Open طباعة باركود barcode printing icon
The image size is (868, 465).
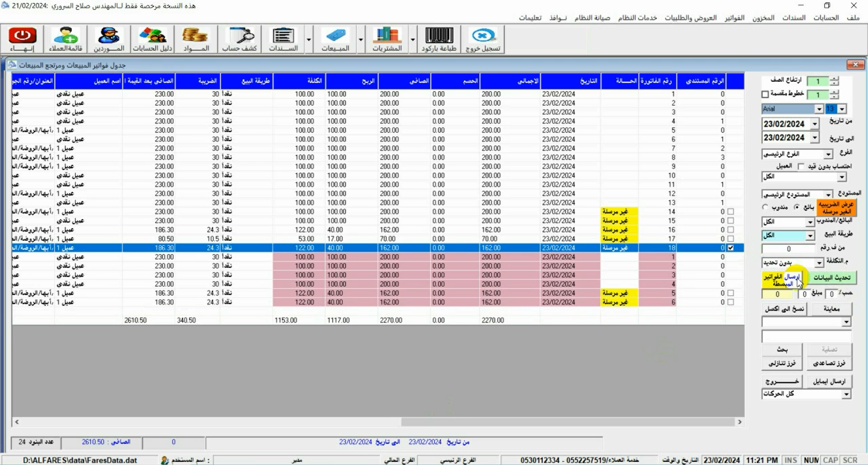[x=439, y=39]
